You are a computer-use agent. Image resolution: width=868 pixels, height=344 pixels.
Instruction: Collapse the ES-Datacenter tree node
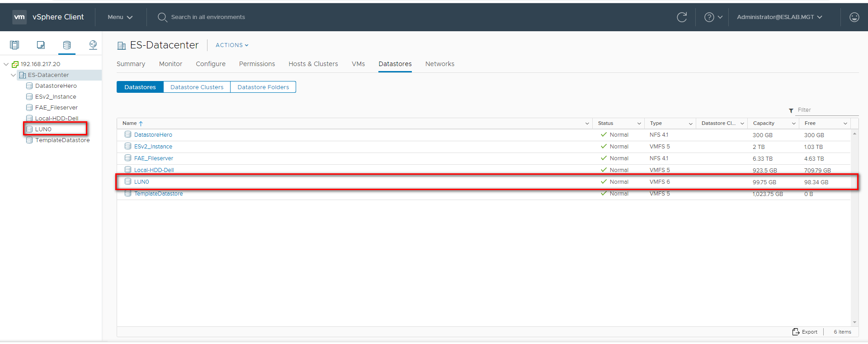click(13, 75)
